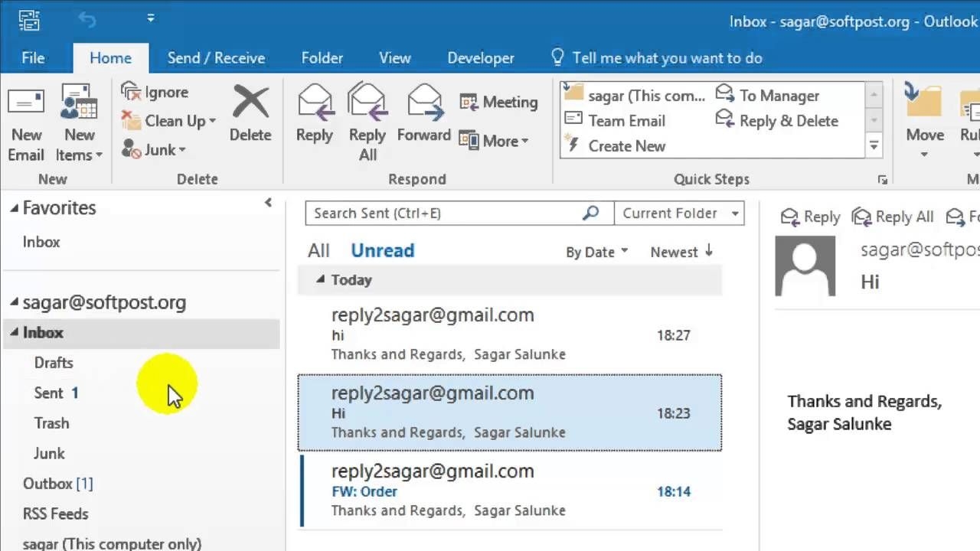Click the search magnifier icon
This screenshot has width=980, height=551.
pyautogui.click(x=590, y=213)
